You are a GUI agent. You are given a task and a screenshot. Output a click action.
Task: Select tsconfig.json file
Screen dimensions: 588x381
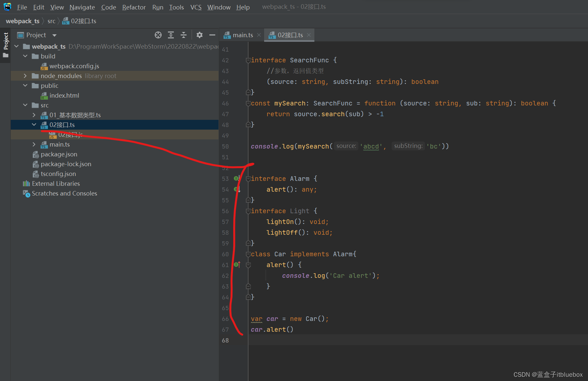58,174
